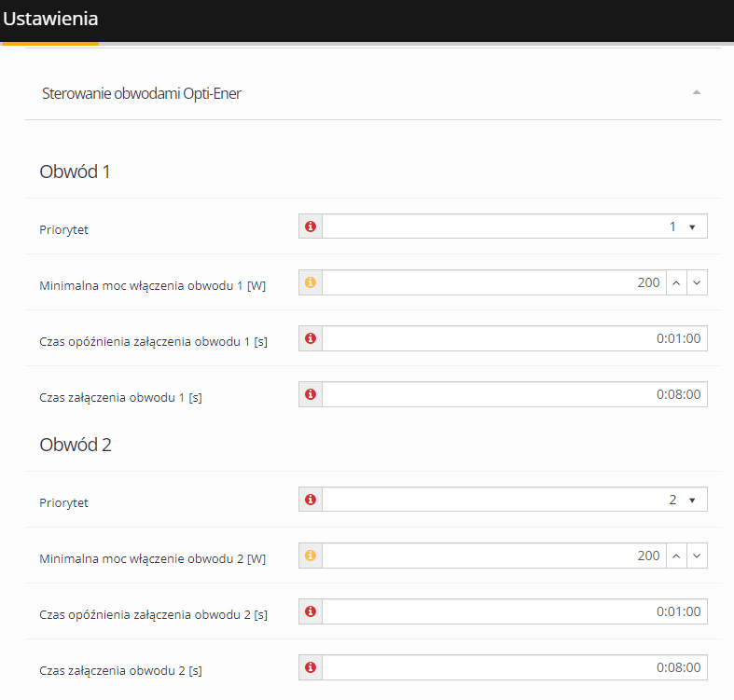Increase minimum power for obwód 1
The height and width of the screenshot is (700, 734).
(x=676, y=282)
